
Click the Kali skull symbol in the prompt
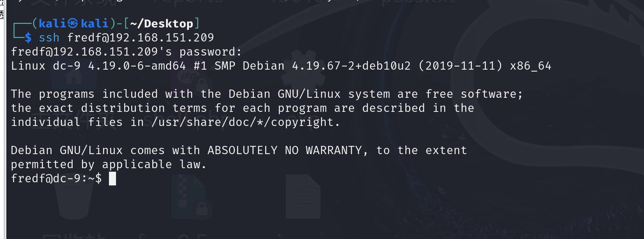coord(73,23)
